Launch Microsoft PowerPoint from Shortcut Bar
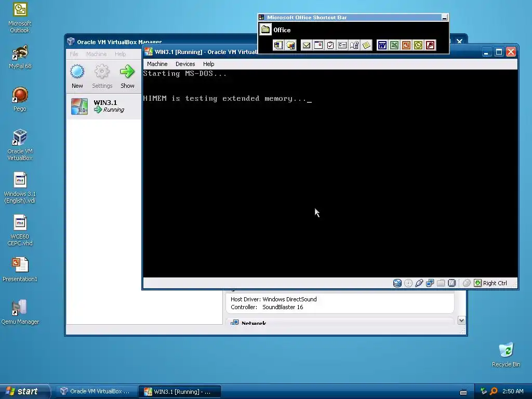 406,45
